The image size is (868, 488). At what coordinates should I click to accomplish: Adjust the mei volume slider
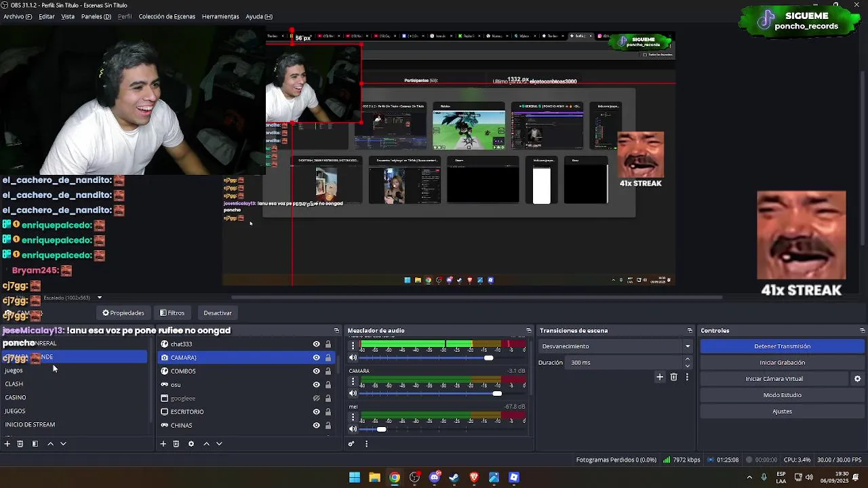(381, 429)
